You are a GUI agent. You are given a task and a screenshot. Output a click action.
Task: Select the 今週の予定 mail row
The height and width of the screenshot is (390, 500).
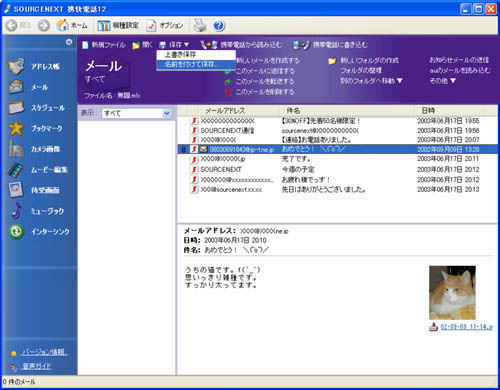pos(338,169)
